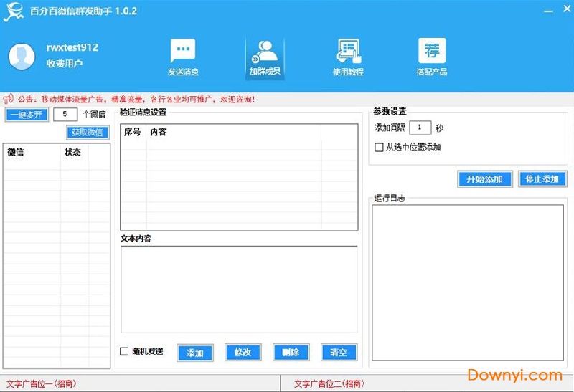
Task: Click the 修改 modify button
Action: coord(243,352)
